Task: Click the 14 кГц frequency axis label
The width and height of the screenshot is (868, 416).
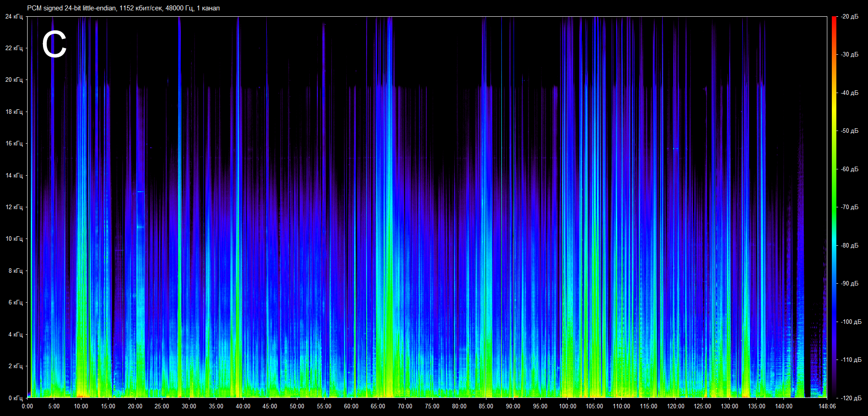Action: point(14,175)
